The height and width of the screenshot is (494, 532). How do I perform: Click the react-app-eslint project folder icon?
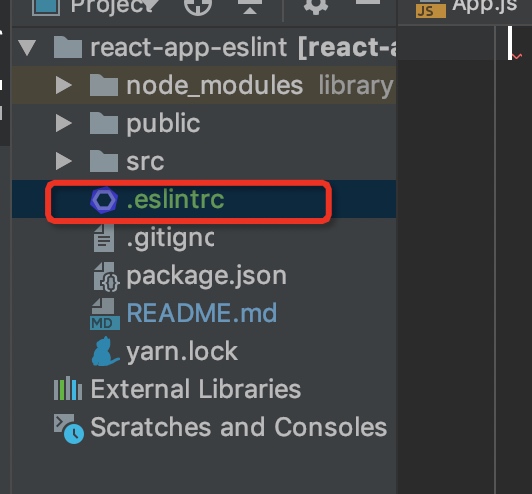(x=68, y=48)
